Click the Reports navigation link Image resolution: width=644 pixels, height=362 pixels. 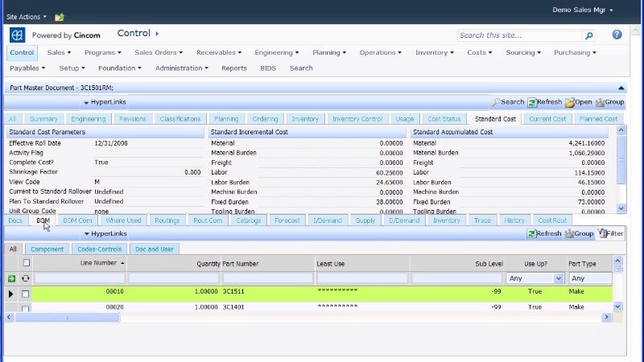click(233, 68)
